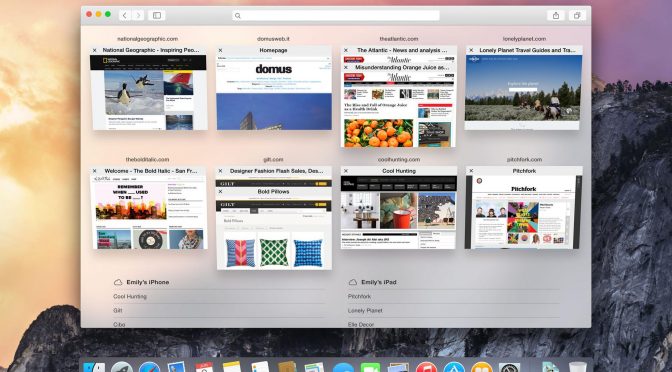Close The Atlantic - News and analysis tab
Image resolution: width=672 pixels, height=372 pixels.
pos(346,50)
